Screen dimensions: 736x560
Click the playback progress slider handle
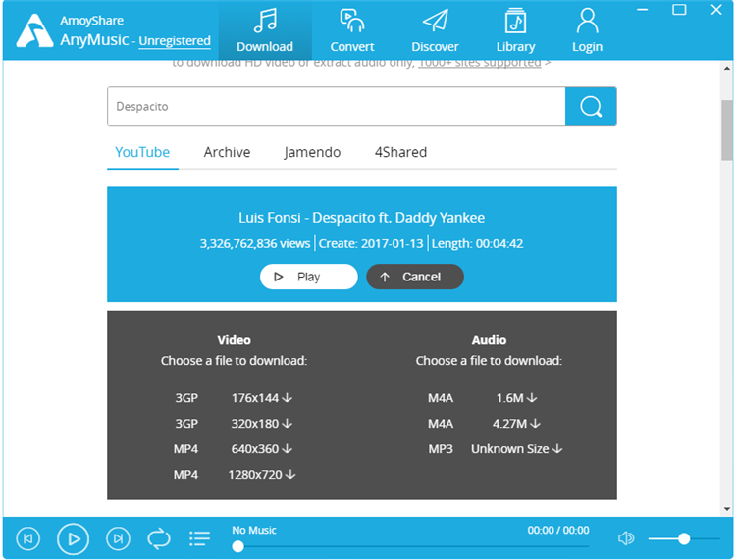point(238,546)
